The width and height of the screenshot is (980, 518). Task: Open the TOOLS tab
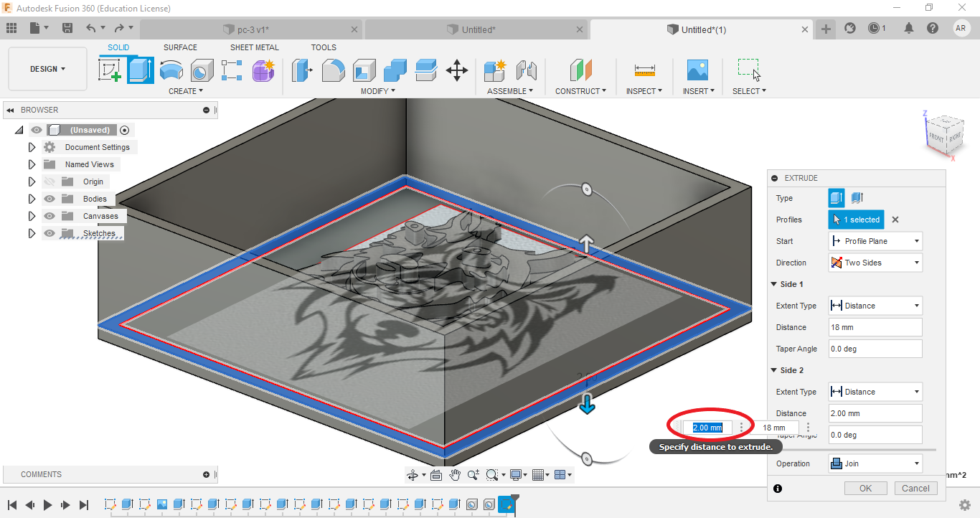point(324,47)
